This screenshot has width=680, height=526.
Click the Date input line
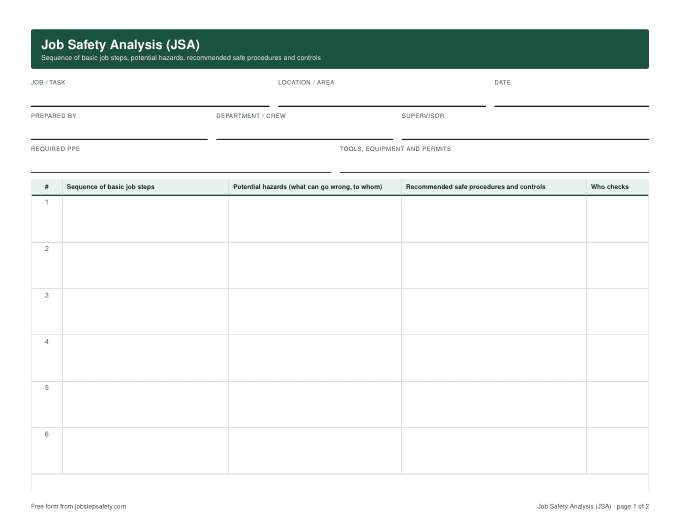[572, 98]
